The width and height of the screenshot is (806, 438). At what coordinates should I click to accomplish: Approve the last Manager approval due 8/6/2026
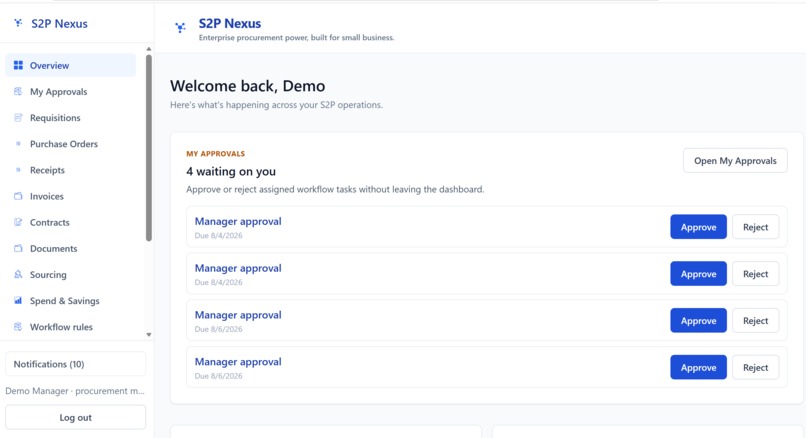(698, 367)
